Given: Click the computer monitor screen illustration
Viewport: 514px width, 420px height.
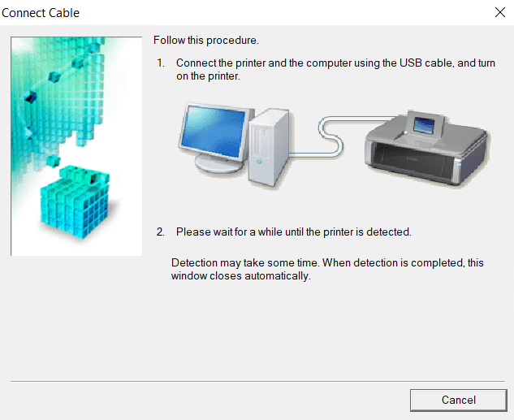Looking at the screenshot, I should tap(214, 132).
